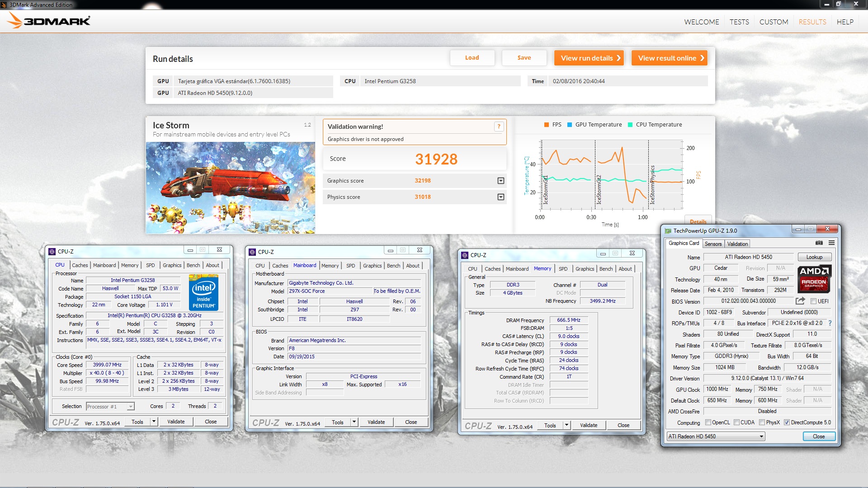Screen dimensions: 868x488
Task: Open the Tools dropdown arrow in the CPU-Z Mainboard window
Action: click(354, 422)
